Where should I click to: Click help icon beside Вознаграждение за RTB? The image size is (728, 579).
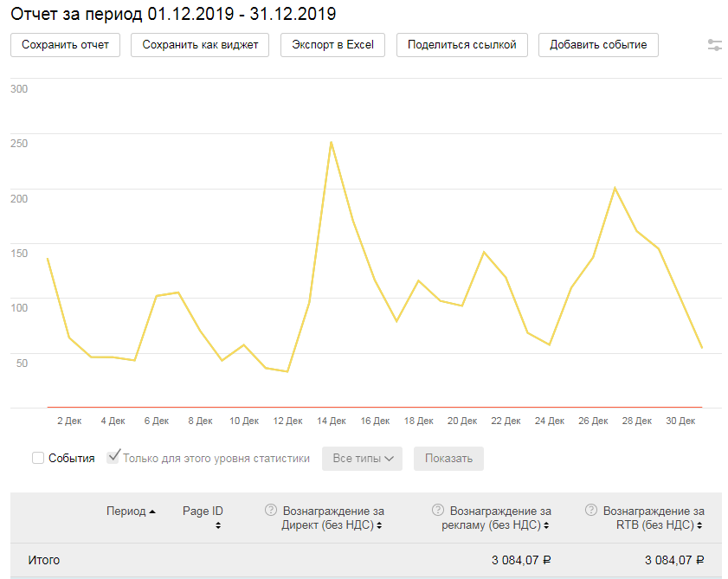click(591, 511)
